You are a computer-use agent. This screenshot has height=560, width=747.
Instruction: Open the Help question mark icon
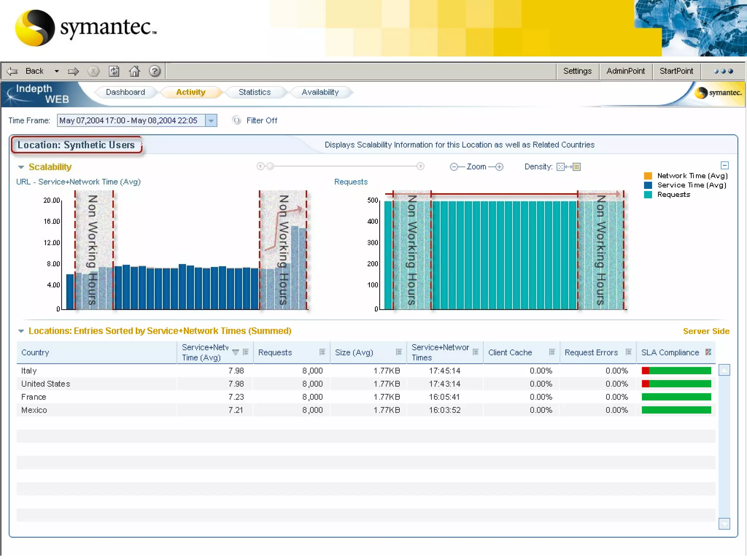[155, 71]
